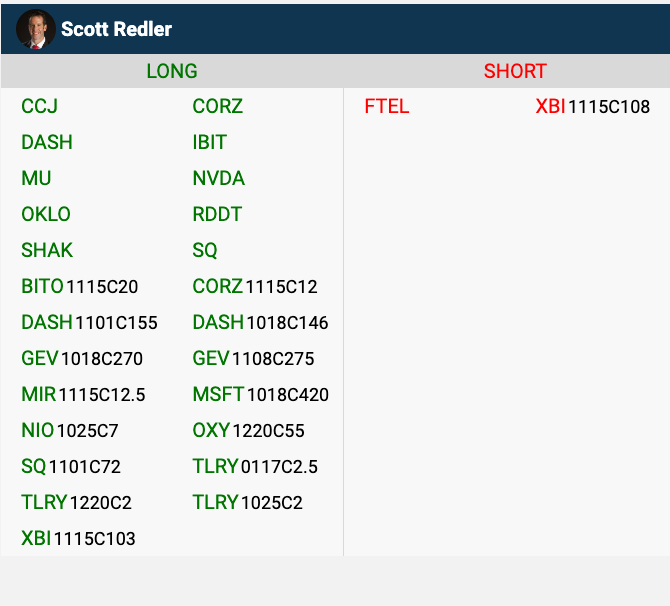Open the Scott Redler name header

point(116,29)
